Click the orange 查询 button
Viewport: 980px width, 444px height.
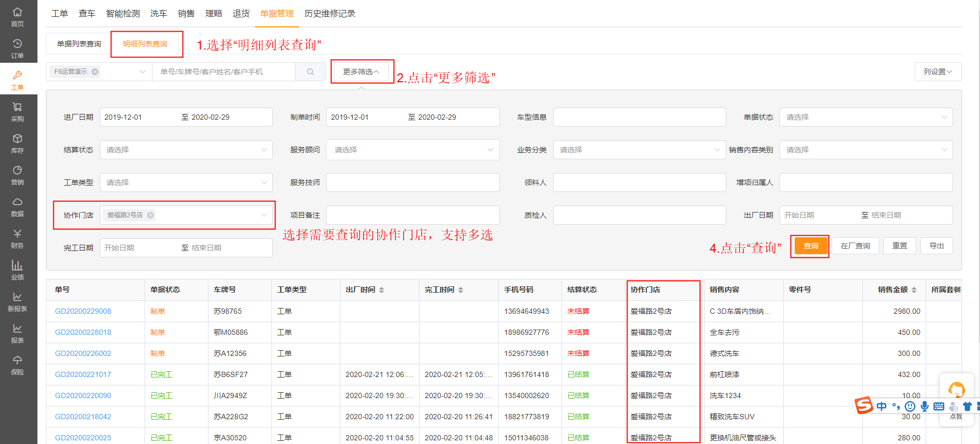click(x=811, y=246)
